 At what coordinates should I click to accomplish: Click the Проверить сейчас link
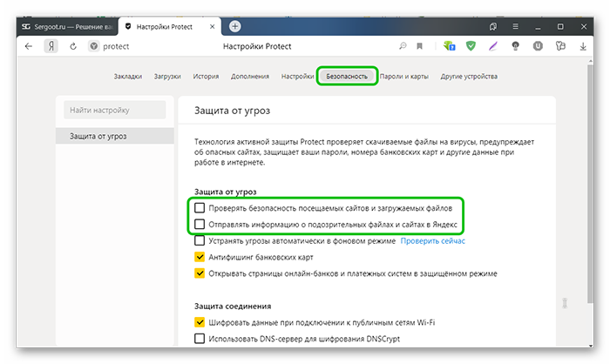coord(432,240)
